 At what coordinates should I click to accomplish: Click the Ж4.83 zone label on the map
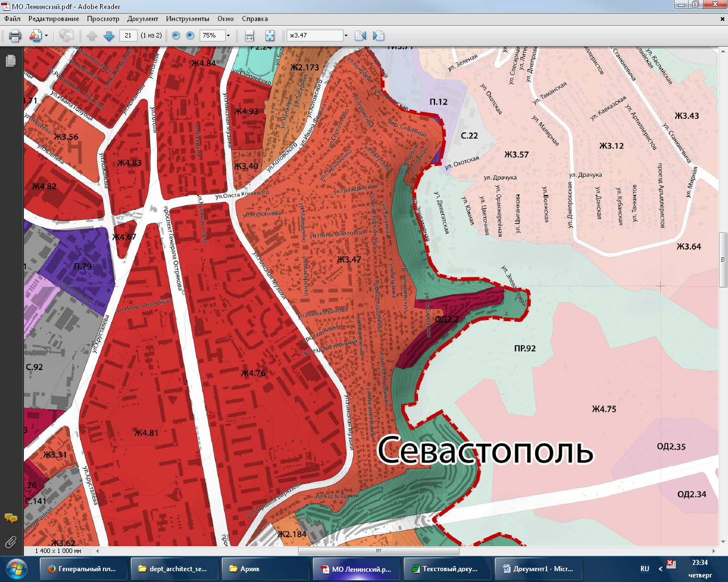(129, 163)
